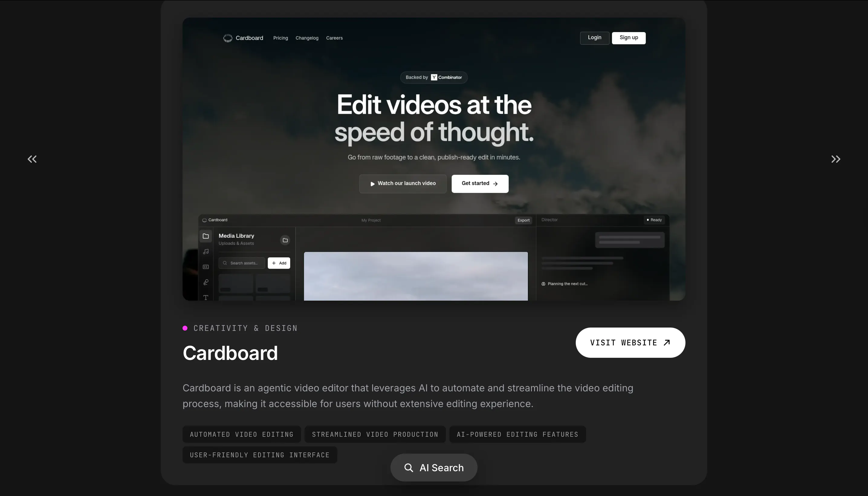Click the "Planning the next cut…" status text
This screenshot has width=868, height=496.
pyautogui.click(x=567, y=284)
